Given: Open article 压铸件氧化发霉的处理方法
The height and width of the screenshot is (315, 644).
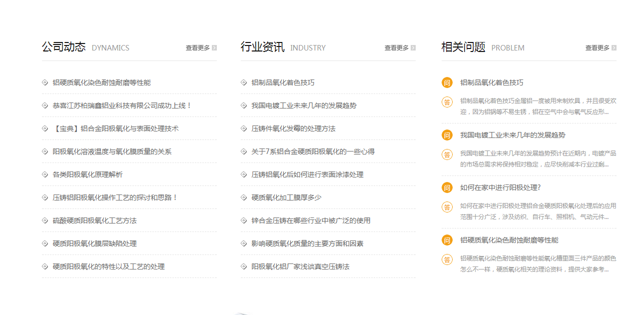Looking at the screenshot, I should [293, 128].
